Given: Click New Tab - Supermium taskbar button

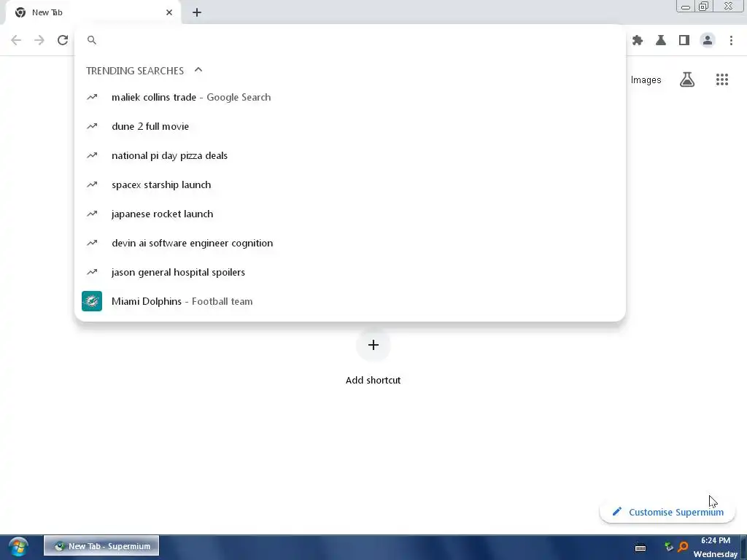Looking at the screenshot, I should (x=101, y=546).
